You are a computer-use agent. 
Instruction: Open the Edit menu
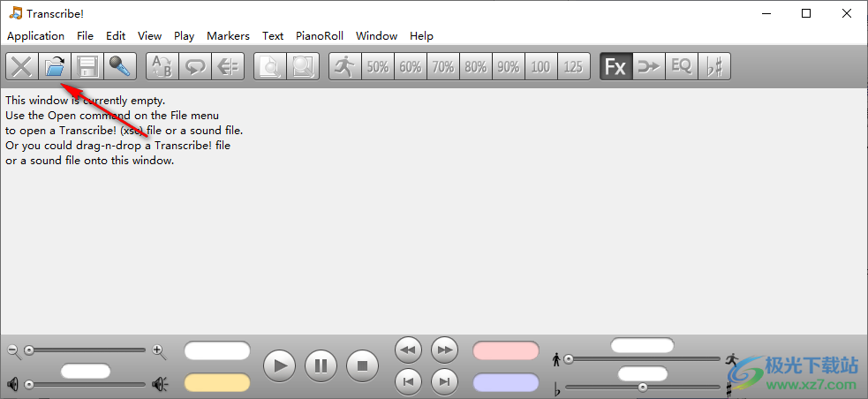point(117,36)
